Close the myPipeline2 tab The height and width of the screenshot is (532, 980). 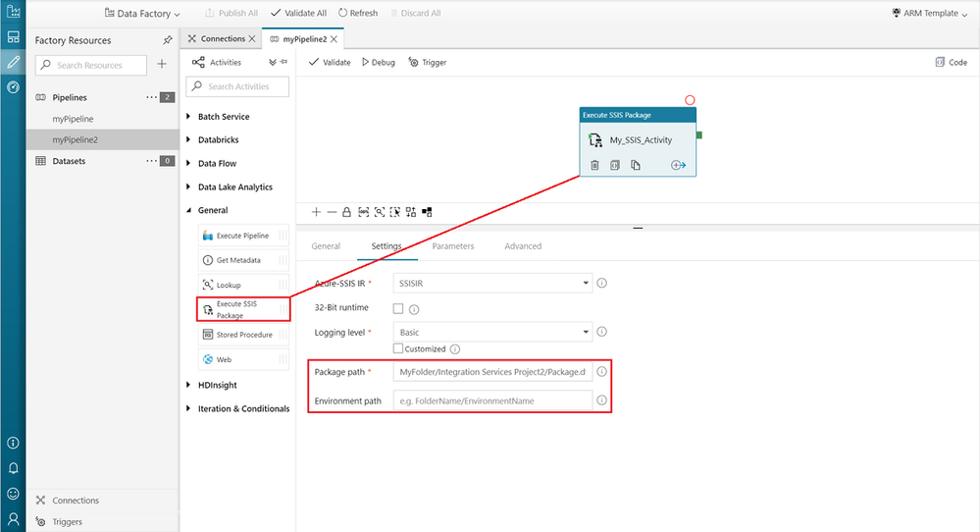click(334, 38)
